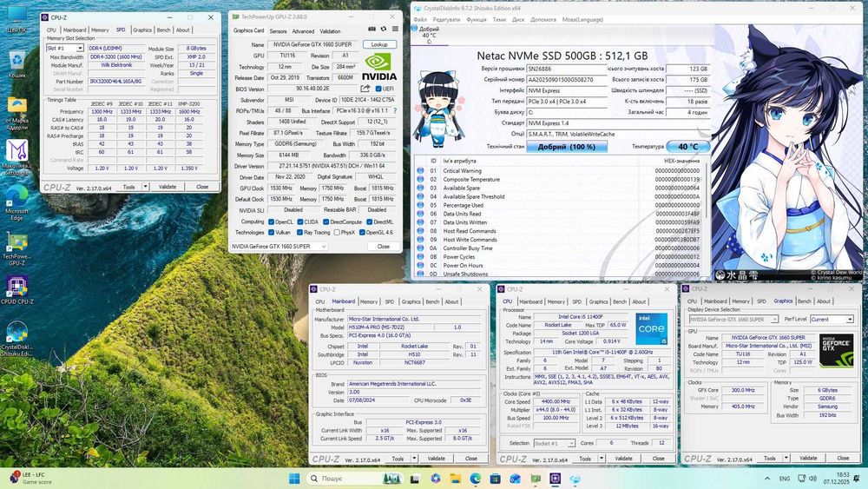The width and height of the screenshot is (868, 489).
Task: Click Lookup button in GPU-Z
Action: click(x=379, y=44)
